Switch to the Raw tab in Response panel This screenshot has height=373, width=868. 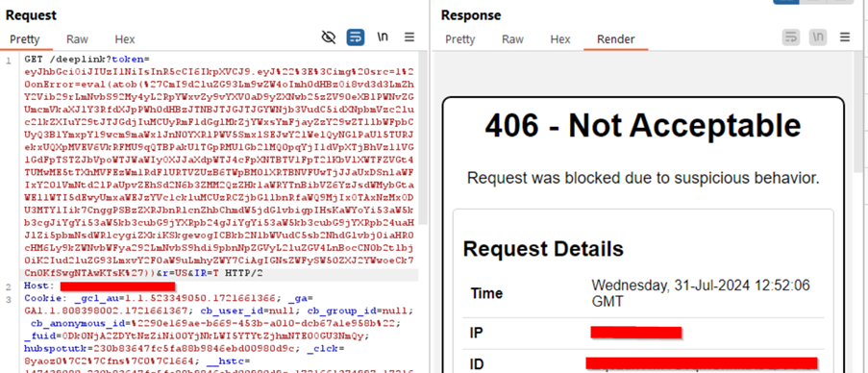(x=512, y=39)
